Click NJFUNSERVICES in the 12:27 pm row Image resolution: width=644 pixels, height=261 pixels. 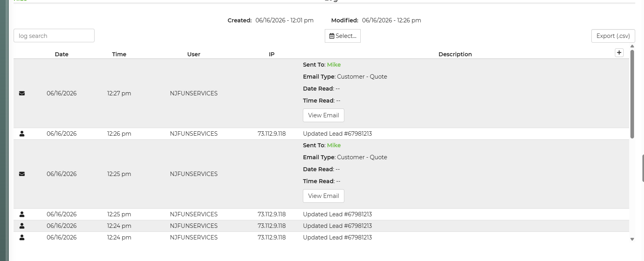click(x=194, y=93)
